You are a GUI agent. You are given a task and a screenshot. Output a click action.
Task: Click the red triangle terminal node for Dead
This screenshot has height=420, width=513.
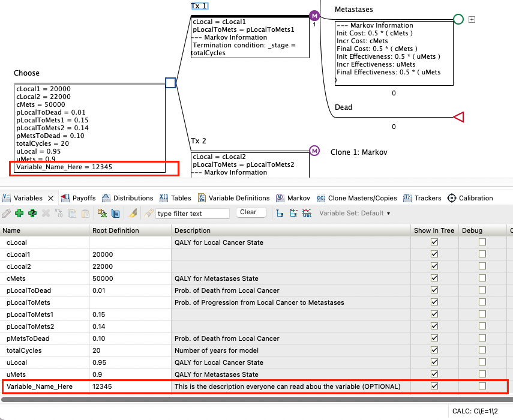458,117
